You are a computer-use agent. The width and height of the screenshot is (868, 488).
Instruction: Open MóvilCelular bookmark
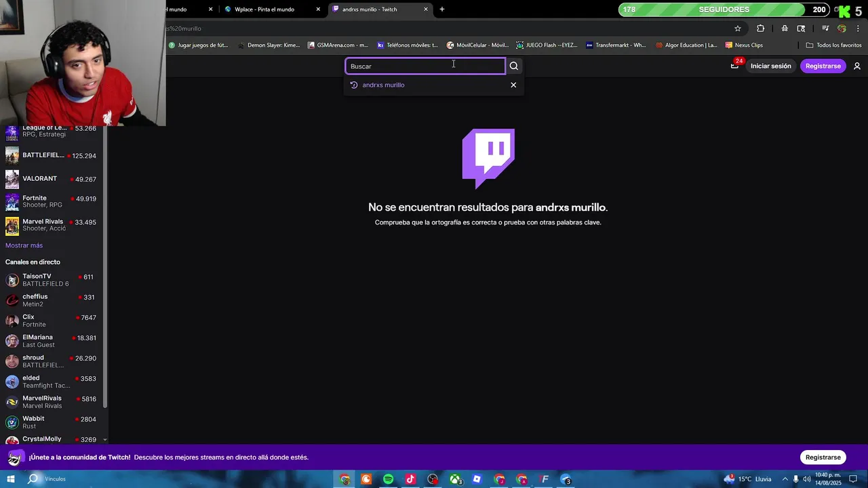(x=477, y=45)
